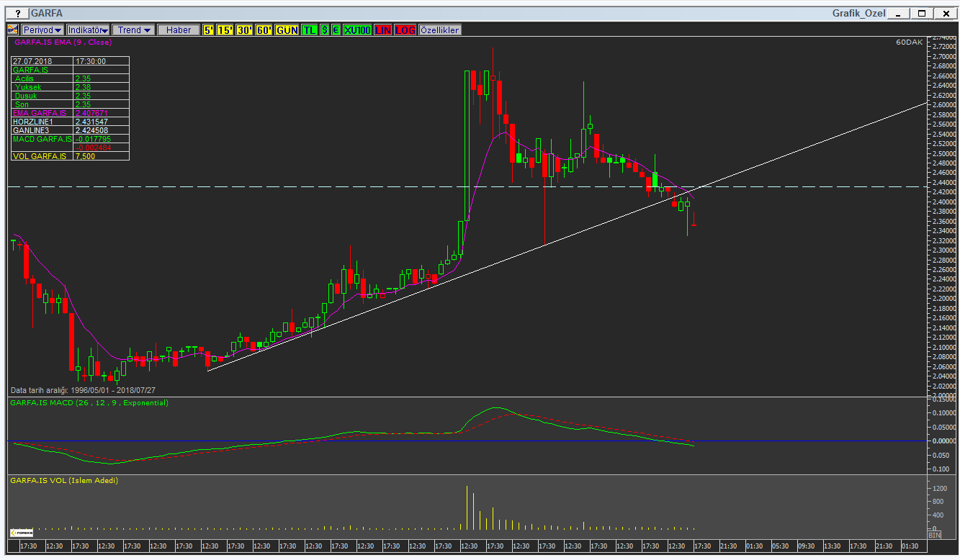The height and width of the screenshot is (560, 960).
Task: Show prices in dollar ($)
Action: pos(325,30)
